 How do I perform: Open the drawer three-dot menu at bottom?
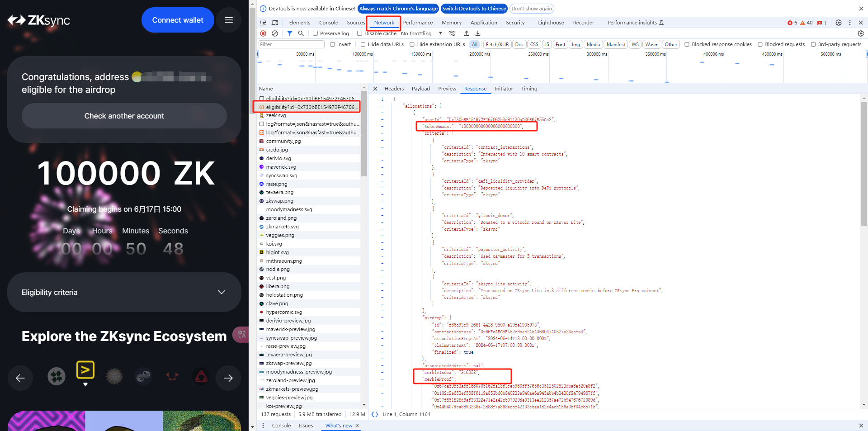pyautogui.click(x=263, y=426)
